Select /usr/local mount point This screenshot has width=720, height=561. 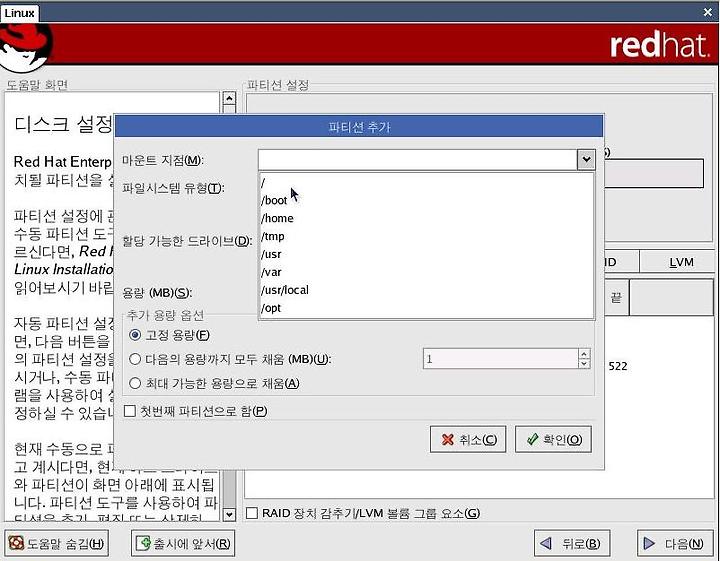426,290
